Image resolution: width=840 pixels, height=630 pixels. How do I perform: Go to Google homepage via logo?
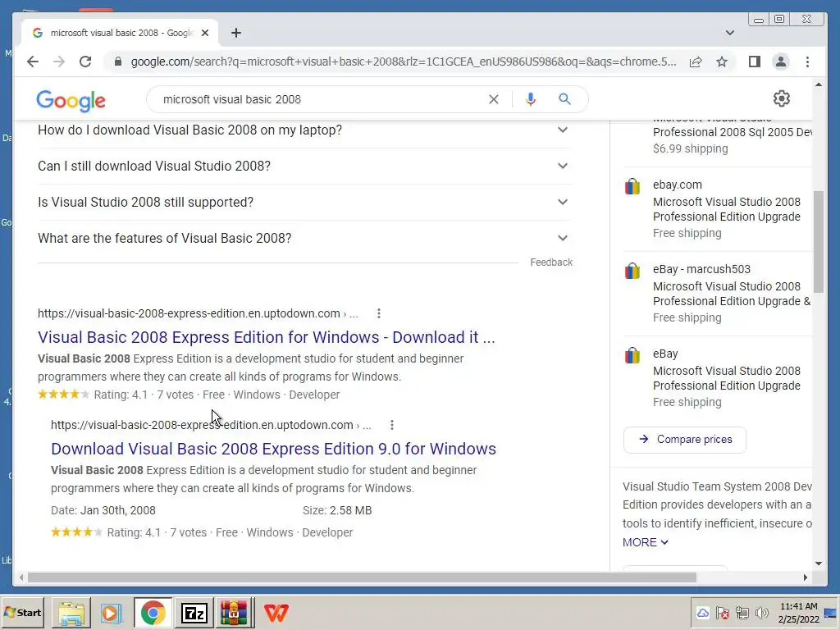coord(71,101)
